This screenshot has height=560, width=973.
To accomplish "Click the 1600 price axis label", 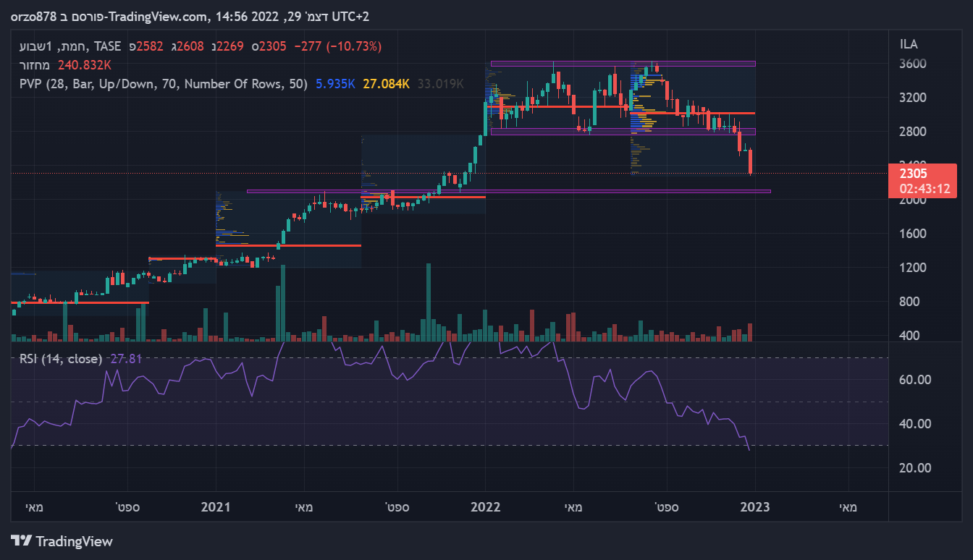I will point(911,234).
